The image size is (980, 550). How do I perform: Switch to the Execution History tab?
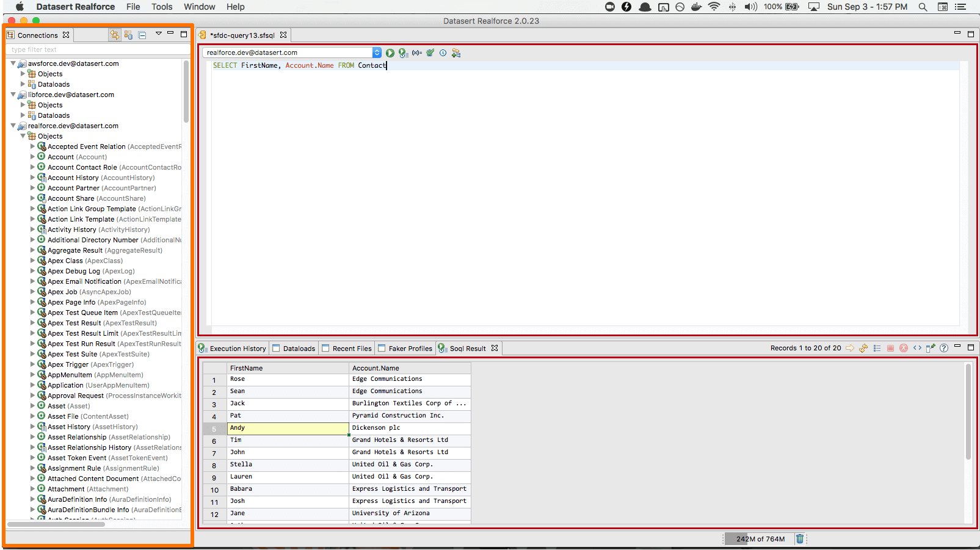[x=238, y=349]
